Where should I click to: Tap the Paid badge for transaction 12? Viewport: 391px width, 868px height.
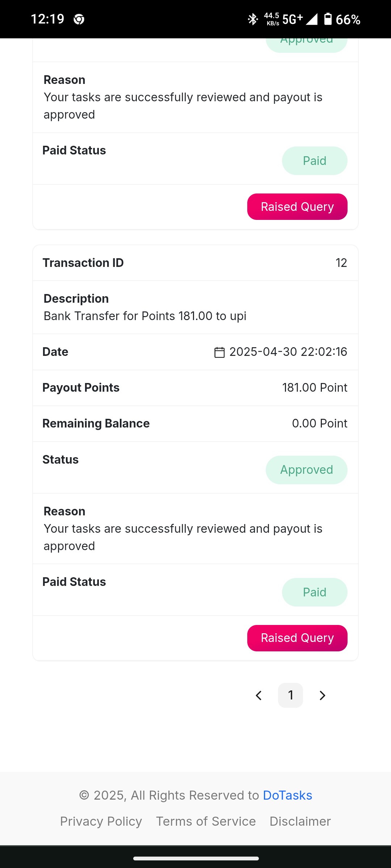315,592
